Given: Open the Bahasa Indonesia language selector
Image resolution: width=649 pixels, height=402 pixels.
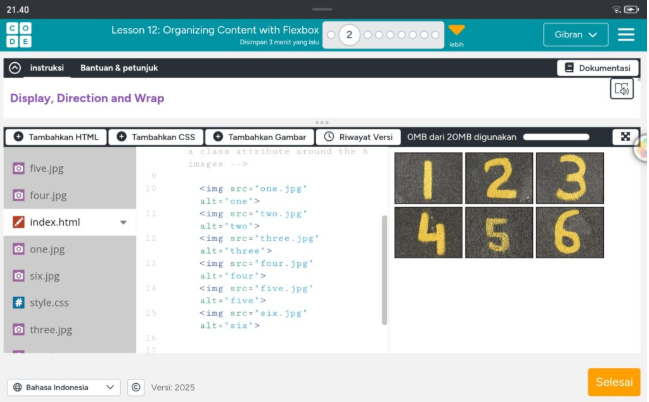Looking at the screenshot, I should click(x=64, y=387).
